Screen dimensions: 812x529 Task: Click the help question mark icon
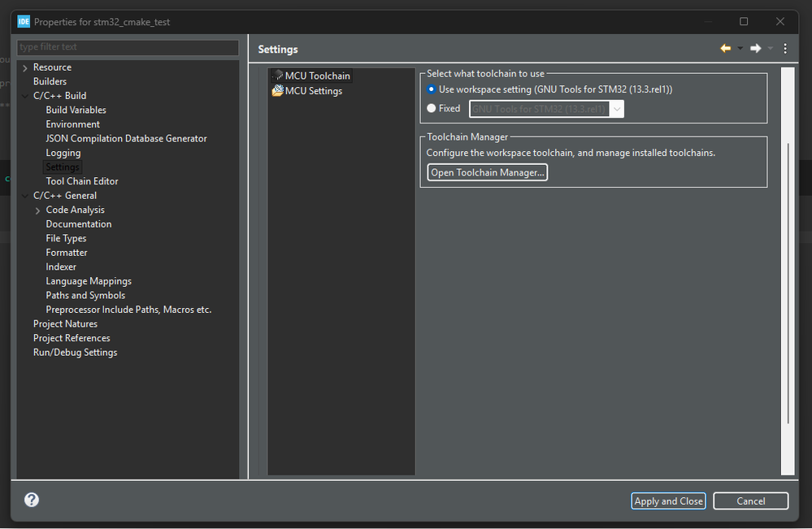pos(32,500)
